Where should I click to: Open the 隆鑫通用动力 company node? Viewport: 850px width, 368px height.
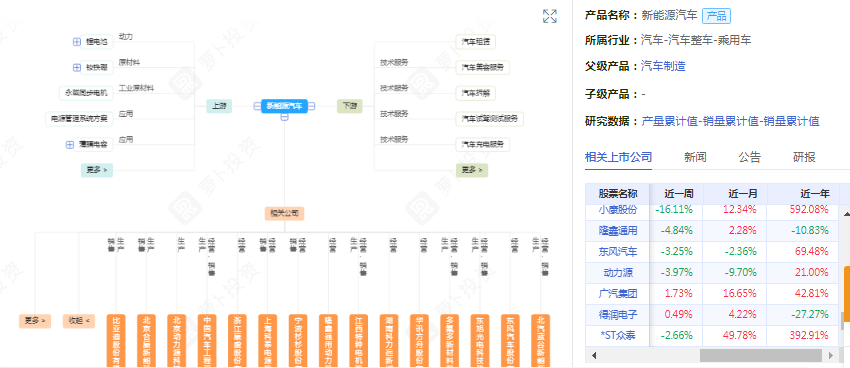329,341
